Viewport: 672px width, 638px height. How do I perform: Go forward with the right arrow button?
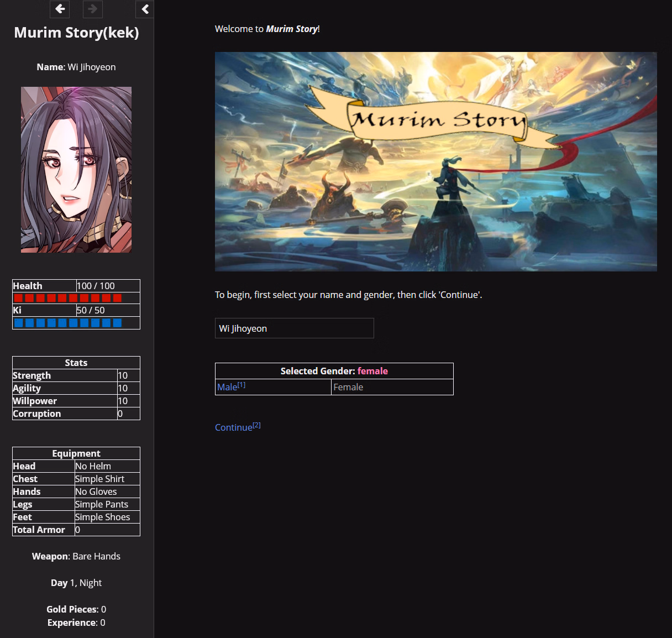(92, 9)
